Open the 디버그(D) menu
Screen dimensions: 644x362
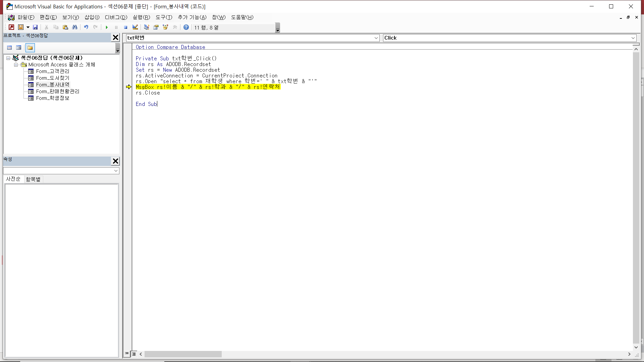[x=116, y=17]
